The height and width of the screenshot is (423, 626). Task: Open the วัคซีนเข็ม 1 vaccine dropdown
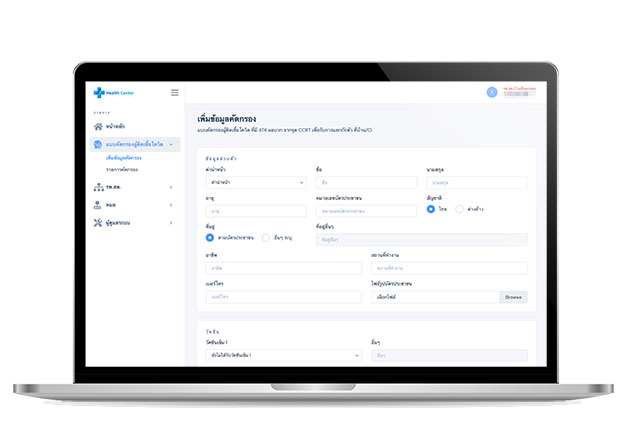click(x=283, y=355)
